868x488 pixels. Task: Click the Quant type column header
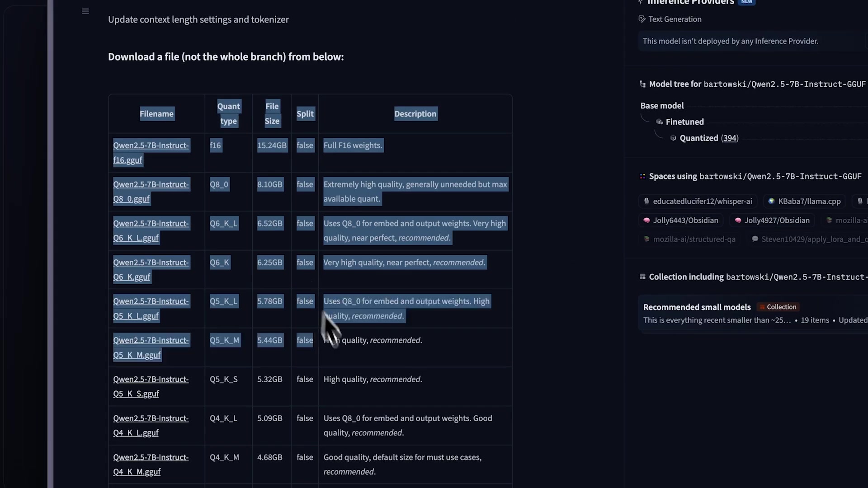tap(229, 114)
